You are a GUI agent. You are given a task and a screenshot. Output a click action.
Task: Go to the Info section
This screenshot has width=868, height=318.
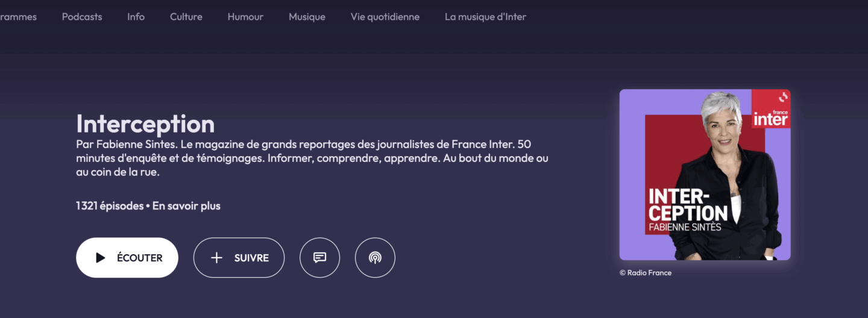click(x=136, y=17)
